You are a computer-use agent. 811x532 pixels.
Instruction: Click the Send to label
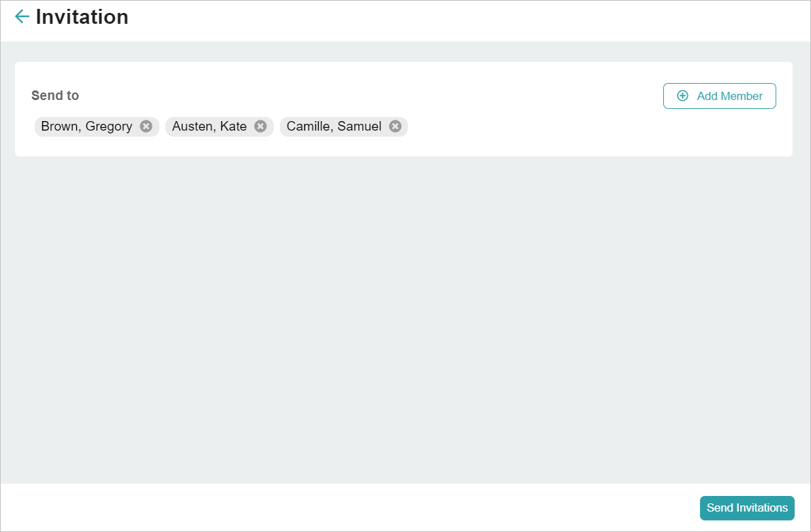tap(55, 96)
